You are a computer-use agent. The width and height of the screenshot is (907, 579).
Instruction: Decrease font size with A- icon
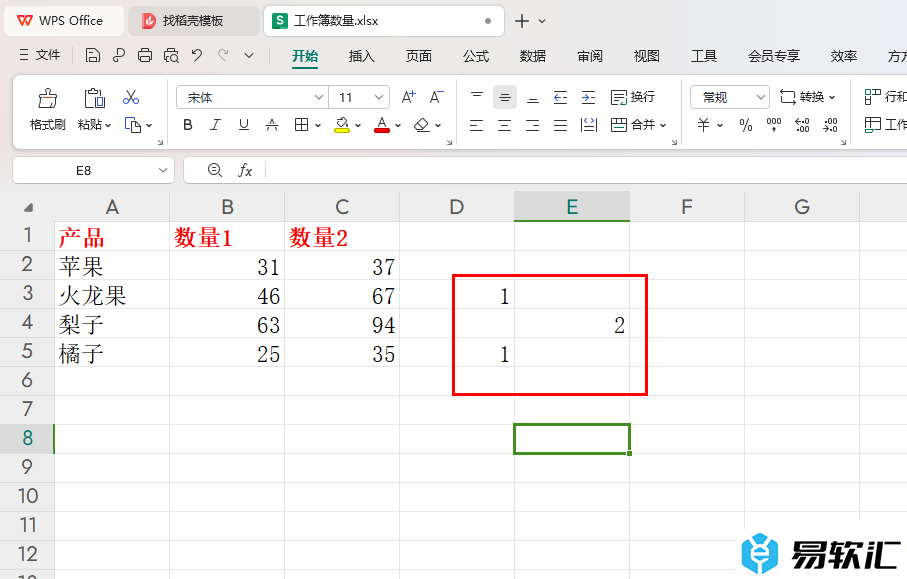(437, 97)
